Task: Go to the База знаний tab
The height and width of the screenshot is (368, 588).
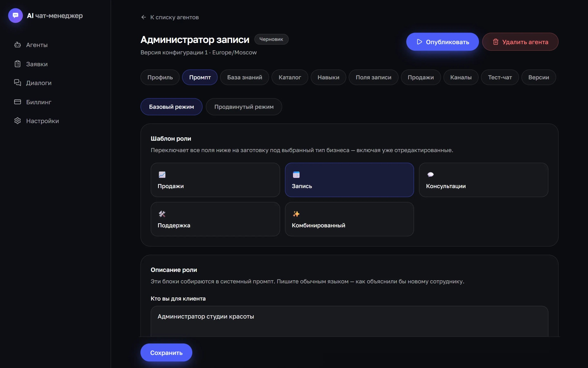Action: pos(245,77)
